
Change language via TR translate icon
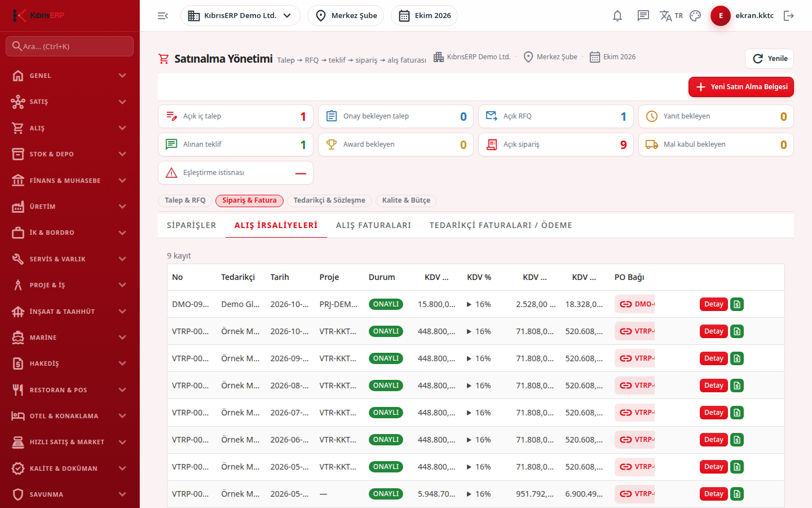tap(671, 16)
